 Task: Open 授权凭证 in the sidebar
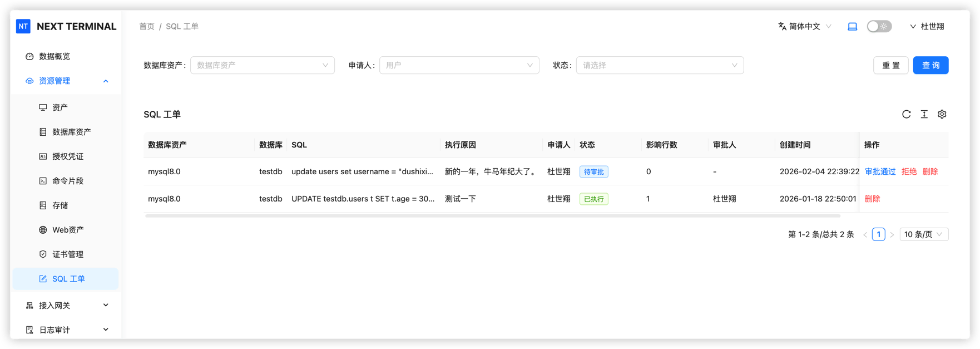click(x=68, y=156)
